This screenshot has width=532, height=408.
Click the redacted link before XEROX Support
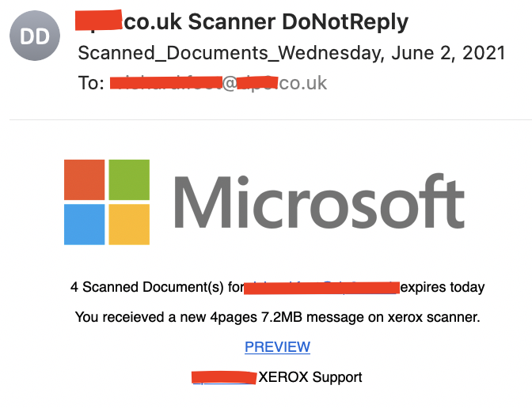coord(224,377)
